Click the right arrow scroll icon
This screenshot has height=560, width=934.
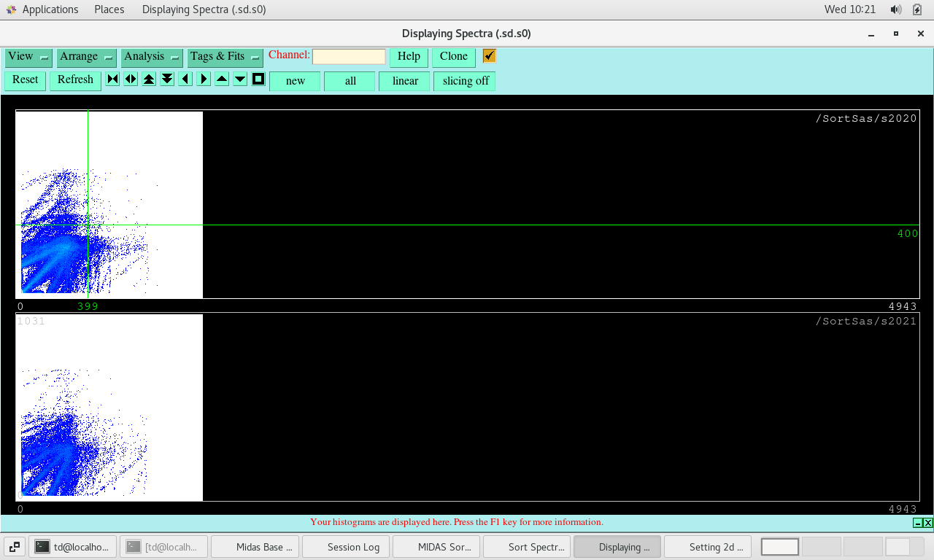pyautogui.click(x=204, y=79)
